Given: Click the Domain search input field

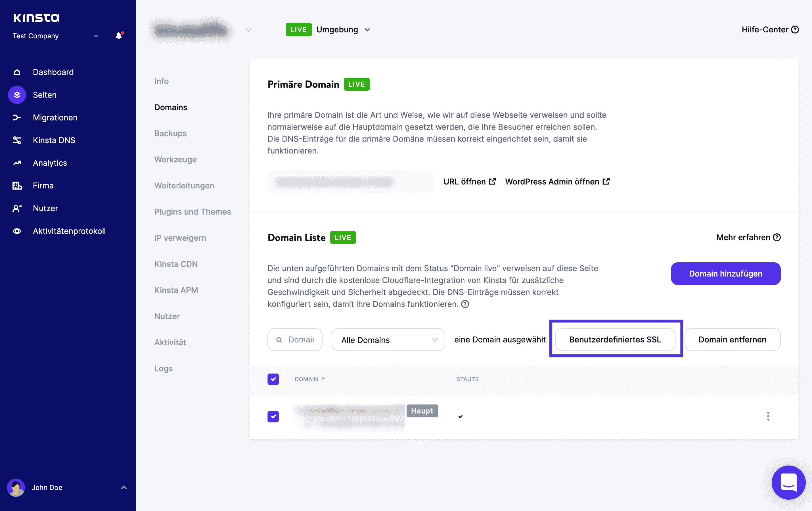Looking at the screenshot, I should (295, 340).
